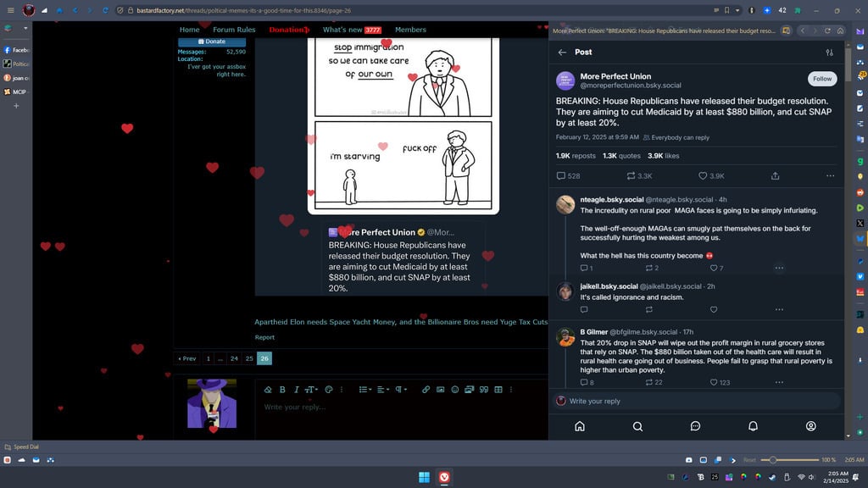The width and height of the screenshot is (868, 488).
Task: Open the Forum Rules menu item
Action: (234, 30)
